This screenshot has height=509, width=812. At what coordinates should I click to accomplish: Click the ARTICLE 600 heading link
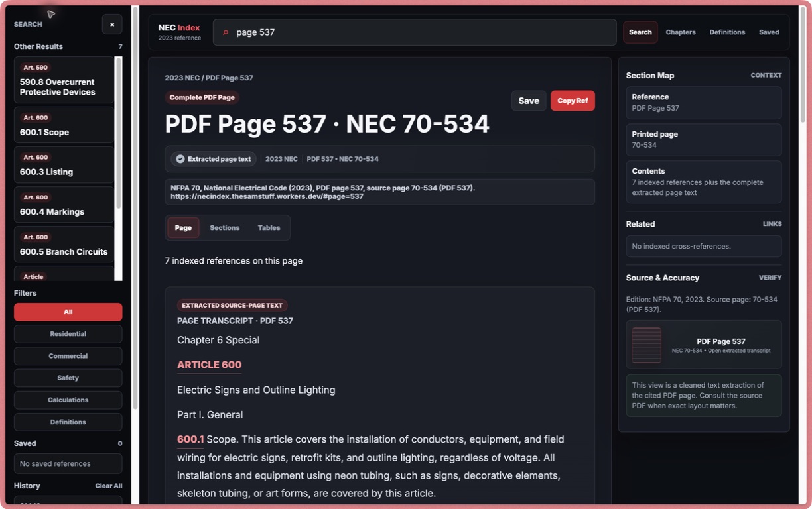[x=209, y=365]
